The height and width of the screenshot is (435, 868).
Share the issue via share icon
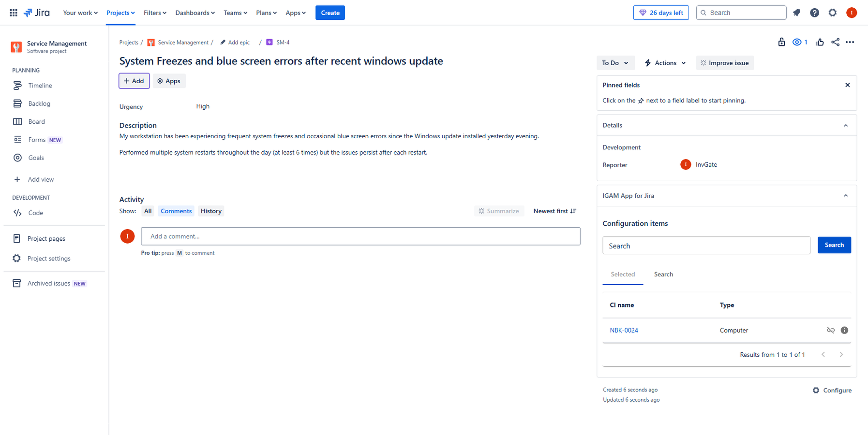[836, 42]
